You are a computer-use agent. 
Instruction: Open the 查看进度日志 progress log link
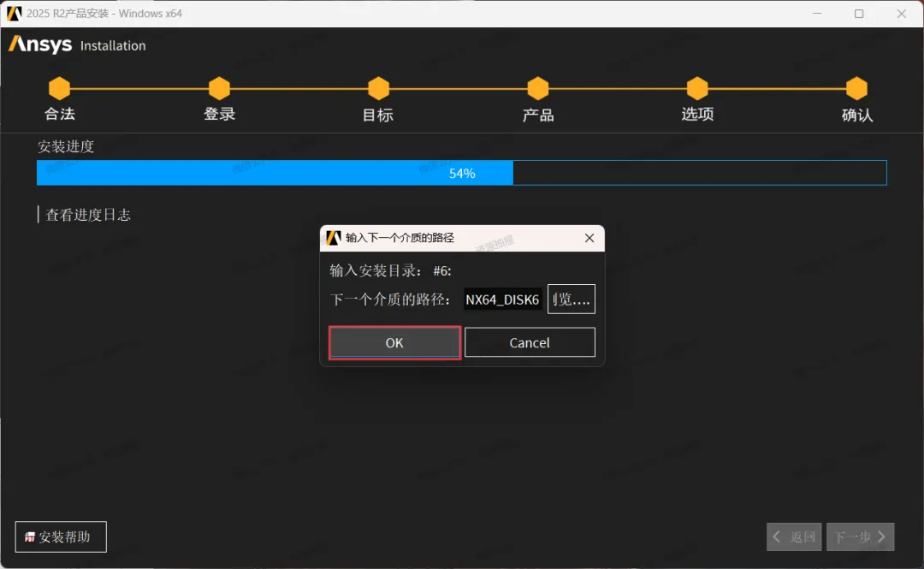(88, 215)
